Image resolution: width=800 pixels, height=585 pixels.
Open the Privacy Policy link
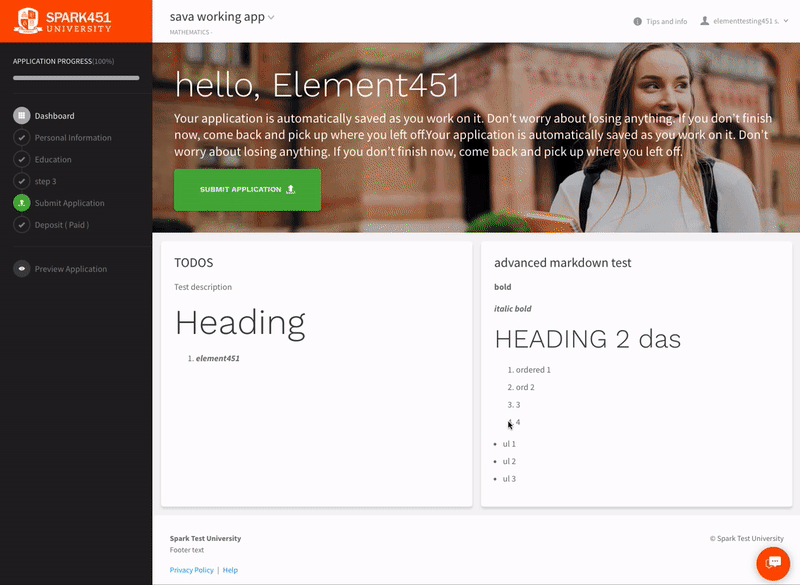click(x=192, y=569)
